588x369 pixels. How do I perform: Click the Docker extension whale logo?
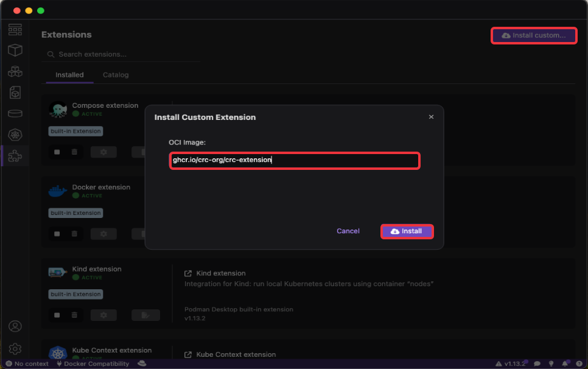coord(58,191)
